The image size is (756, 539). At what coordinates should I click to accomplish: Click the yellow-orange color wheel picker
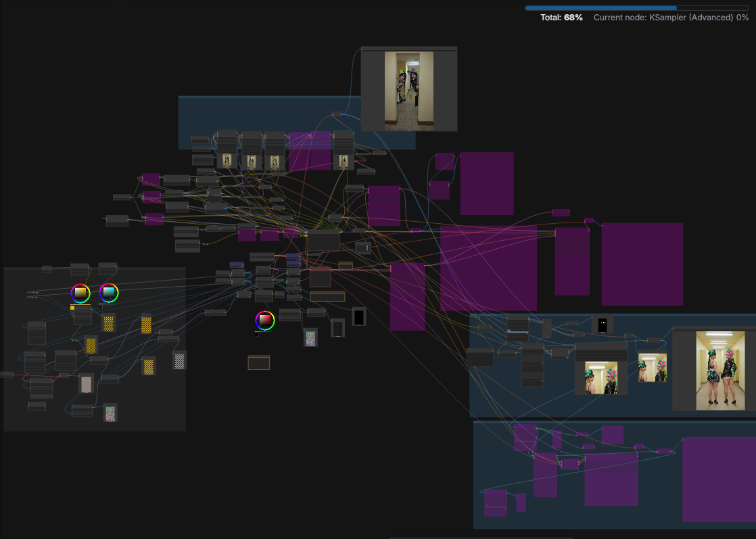pos(80,293)
